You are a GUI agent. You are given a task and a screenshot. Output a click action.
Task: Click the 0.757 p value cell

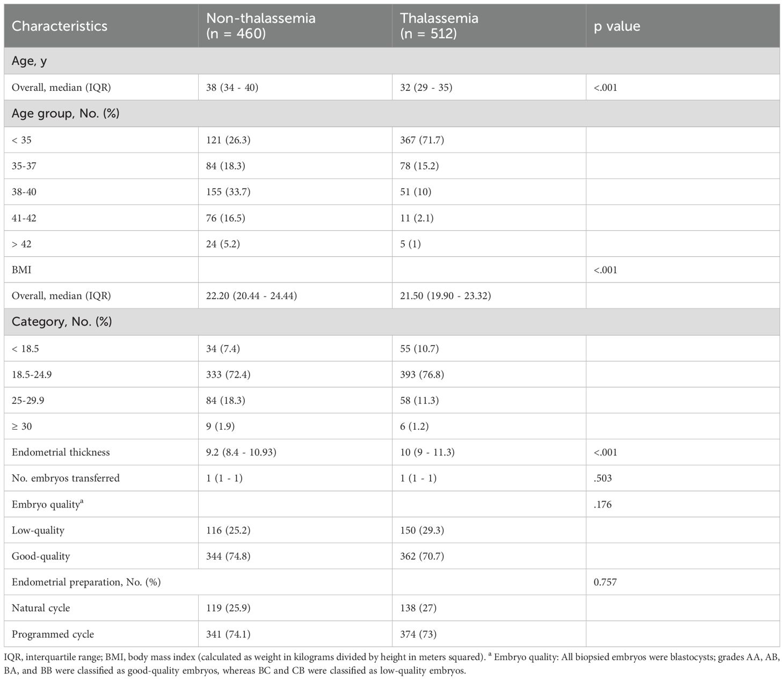[605, 582]
